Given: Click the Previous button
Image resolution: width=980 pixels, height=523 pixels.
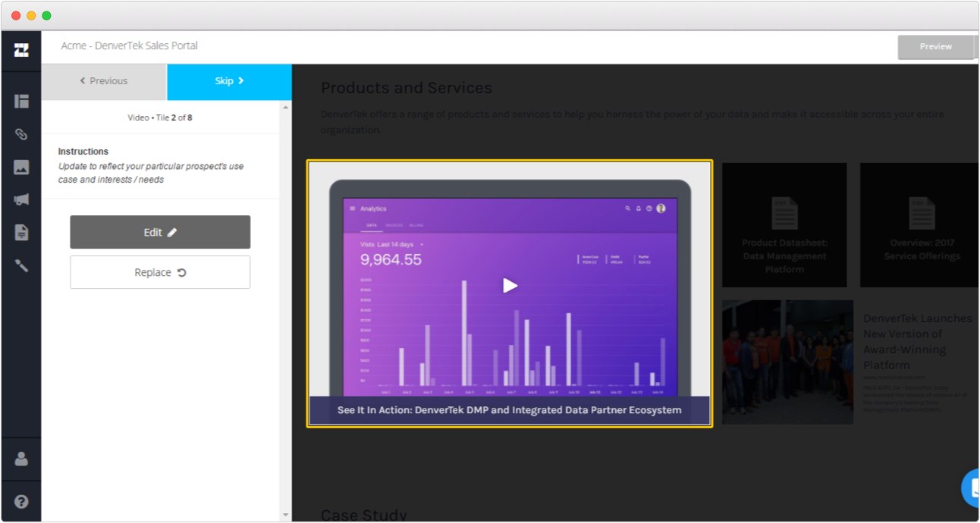Looking at the screenshot, I should pos(104,81).
